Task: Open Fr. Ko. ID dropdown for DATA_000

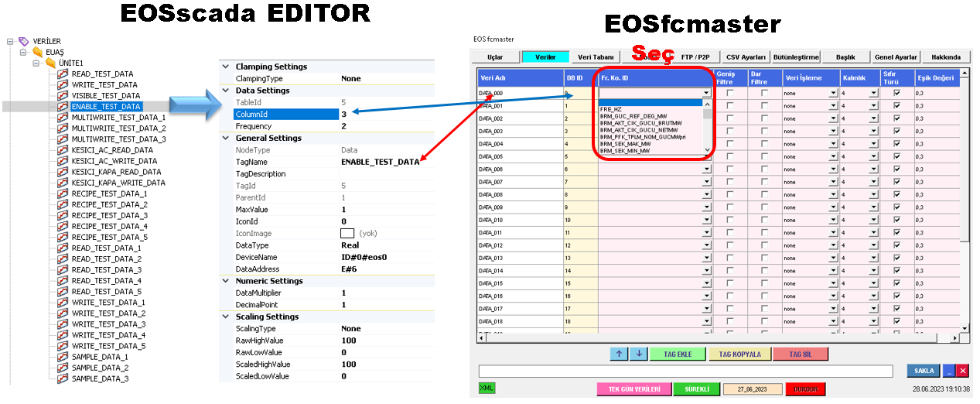Action: click(706, 93)
